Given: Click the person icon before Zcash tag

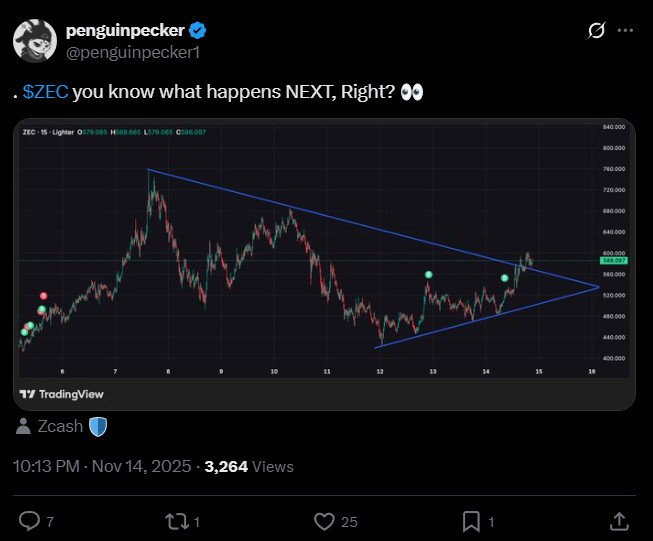Looking at the screenshot, I should point(23,426).
